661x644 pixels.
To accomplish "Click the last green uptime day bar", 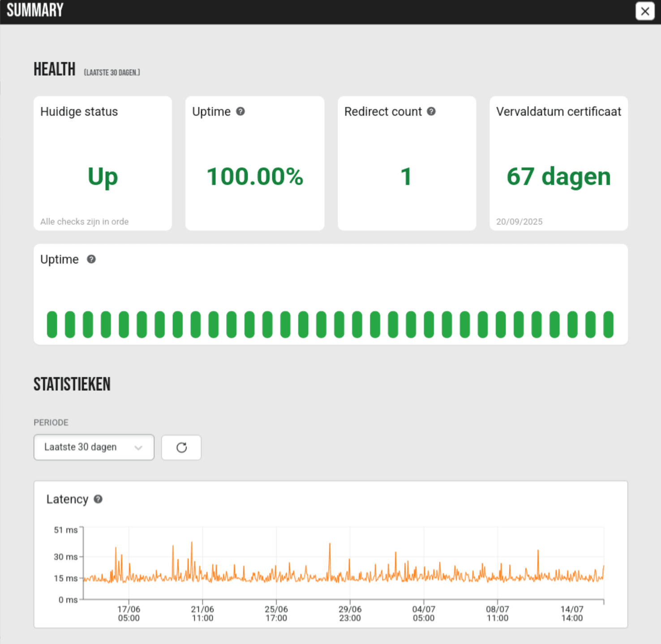I will tap(608, 325).
